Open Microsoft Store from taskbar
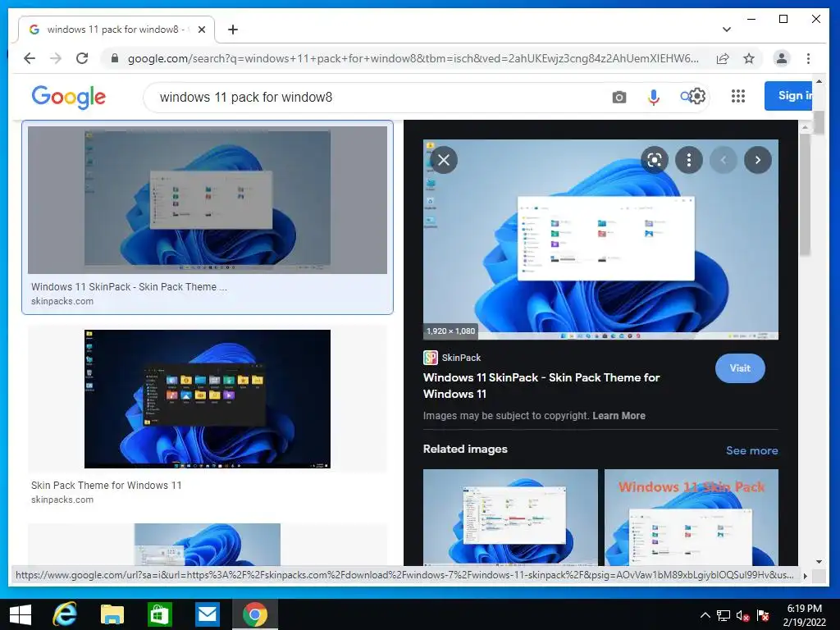 (160, 614)
